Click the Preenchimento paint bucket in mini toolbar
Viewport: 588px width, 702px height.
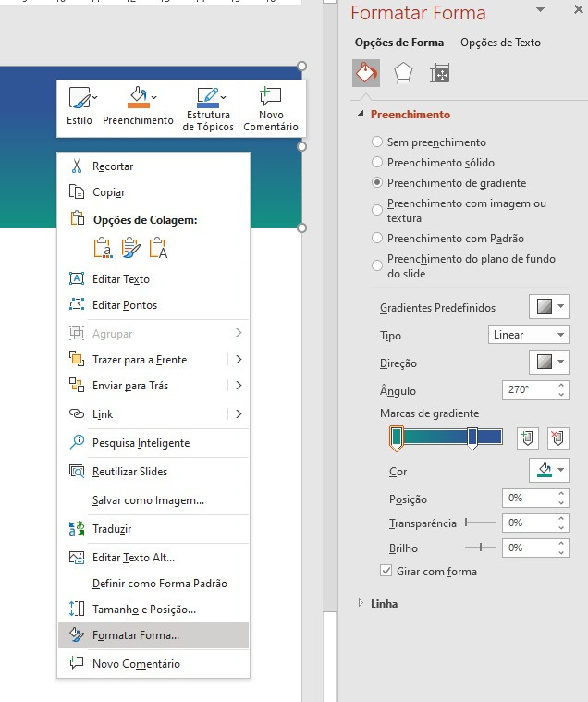[139, 97]
